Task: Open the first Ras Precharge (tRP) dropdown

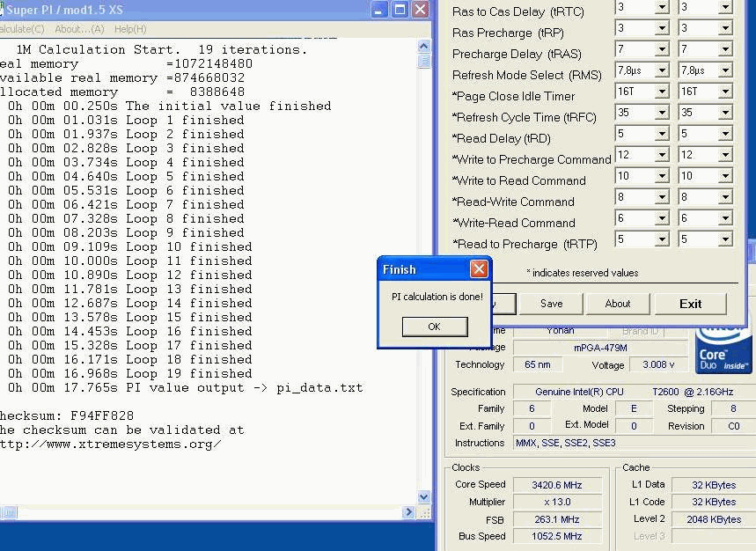Action: point(662,28)
